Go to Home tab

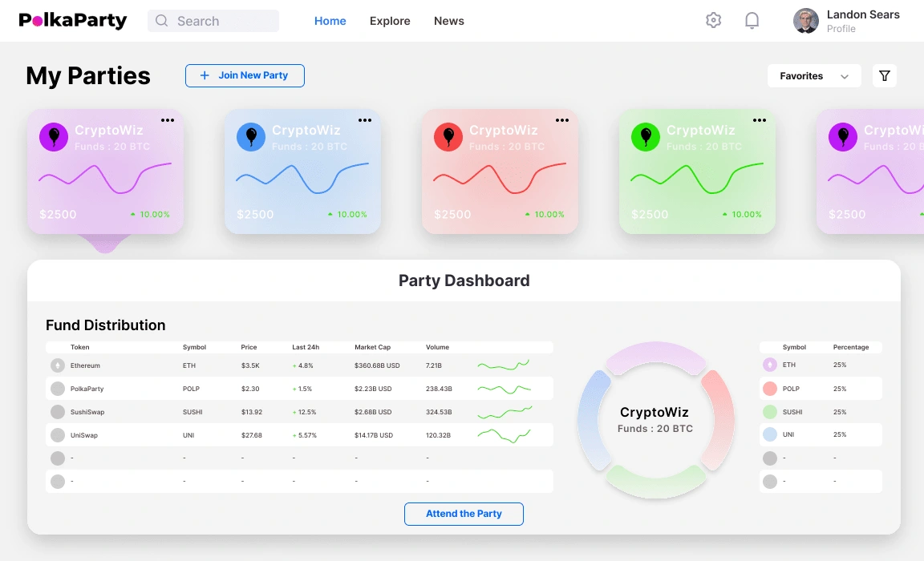pos(330,21)
